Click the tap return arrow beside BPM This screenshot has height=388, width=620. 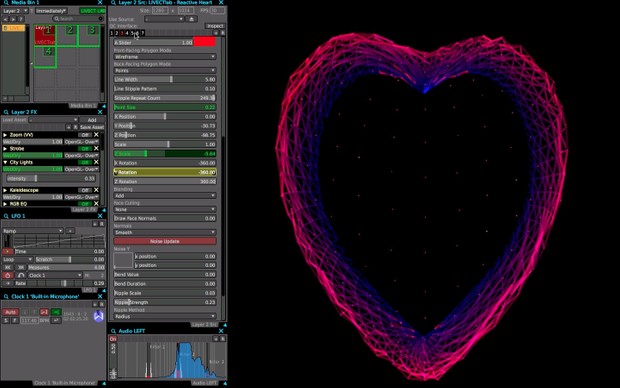point(56,320)
